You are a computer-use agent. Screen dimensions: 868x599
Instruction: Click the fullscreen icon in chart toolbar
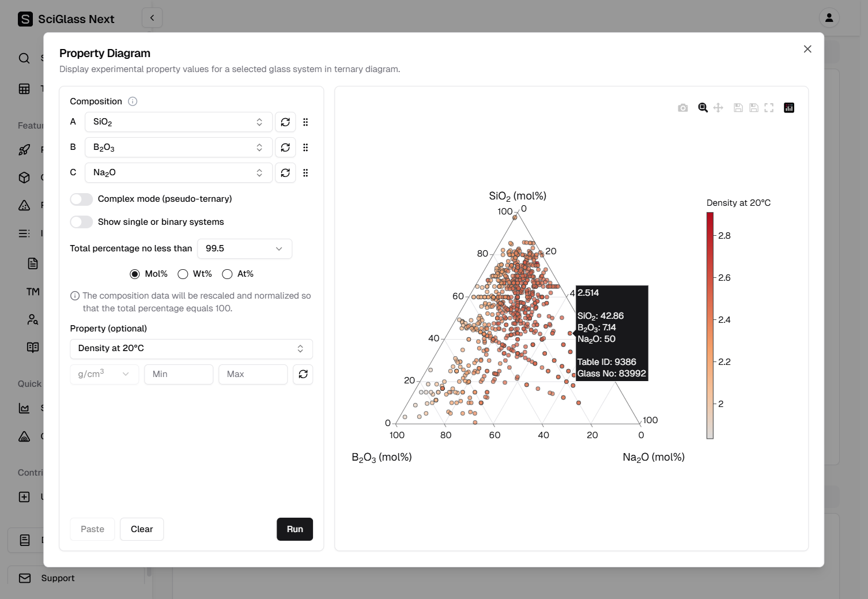pos(769,108)
